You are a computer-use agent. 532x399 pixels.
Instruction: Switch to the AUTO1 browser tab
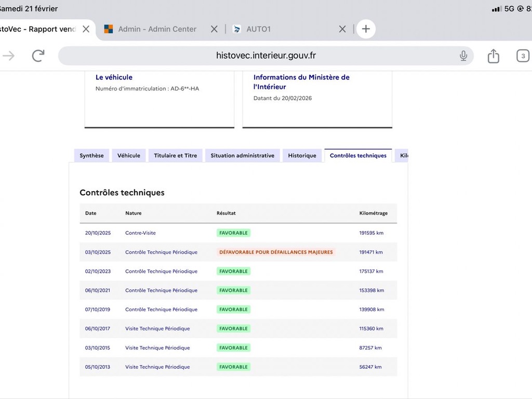pyautogui.click(x=258, y=29)
